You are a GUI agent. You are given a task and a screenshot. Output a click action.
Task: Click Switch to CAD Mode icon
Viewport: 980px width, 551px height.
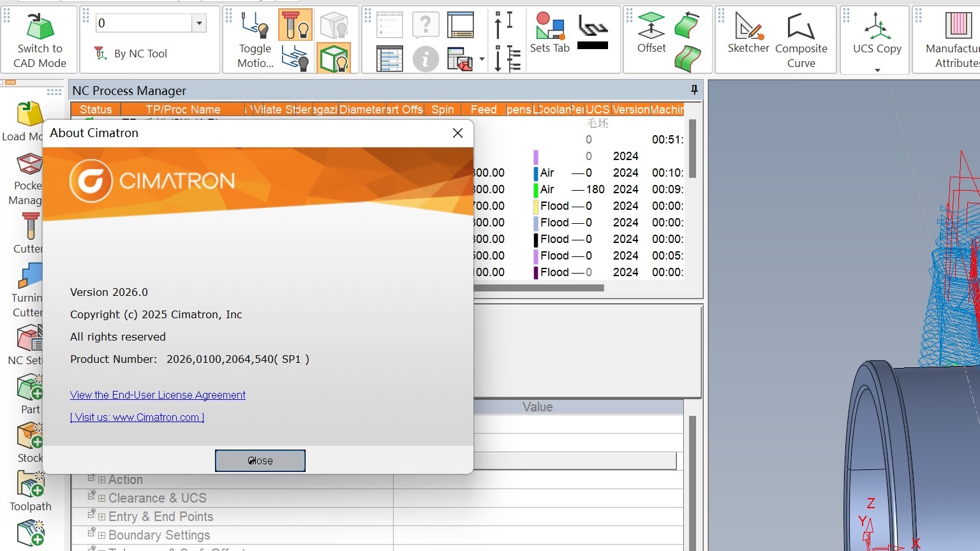(40, 40)
